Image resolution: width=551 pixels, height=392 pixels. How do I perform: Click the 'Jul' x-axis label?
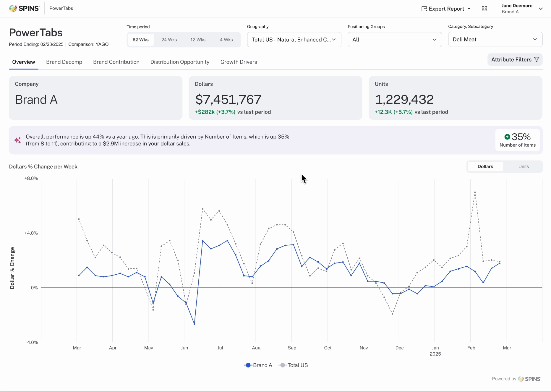point(220,348)
